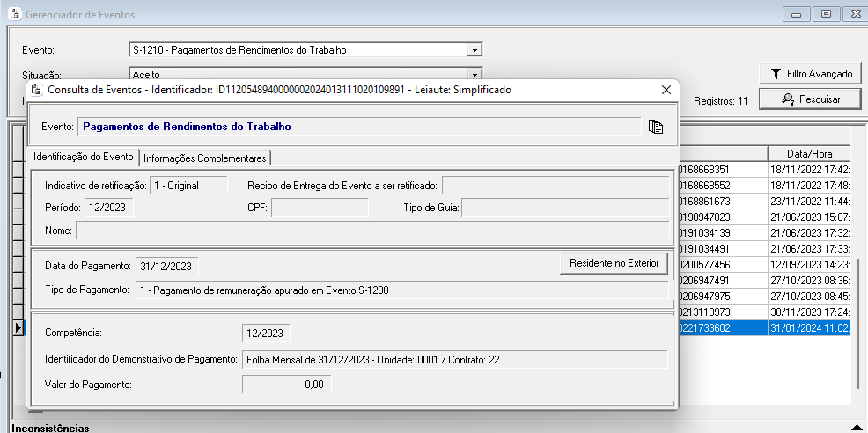
Task: Click the Gerenciador de Eventos window icon
Action: point(14,15)
